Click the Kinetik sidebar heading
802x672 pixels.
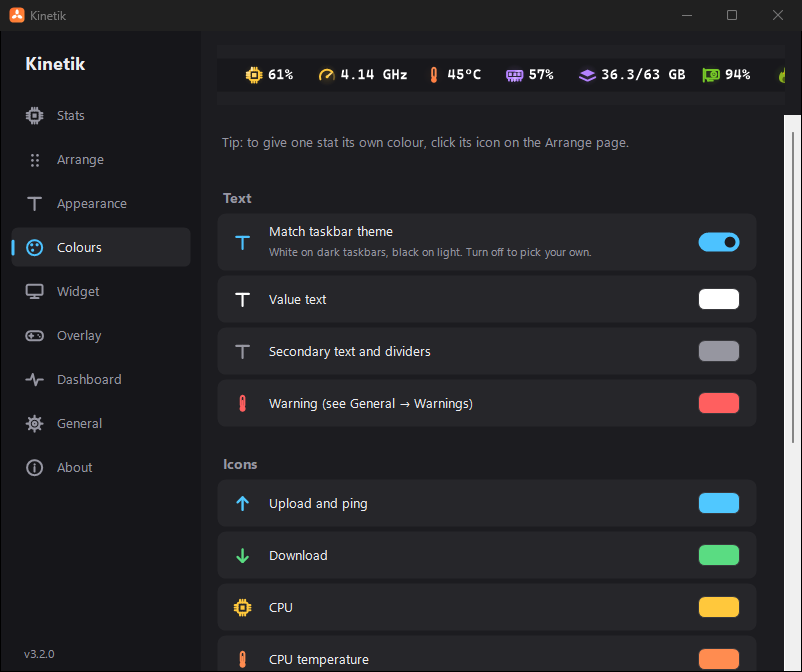55,64
